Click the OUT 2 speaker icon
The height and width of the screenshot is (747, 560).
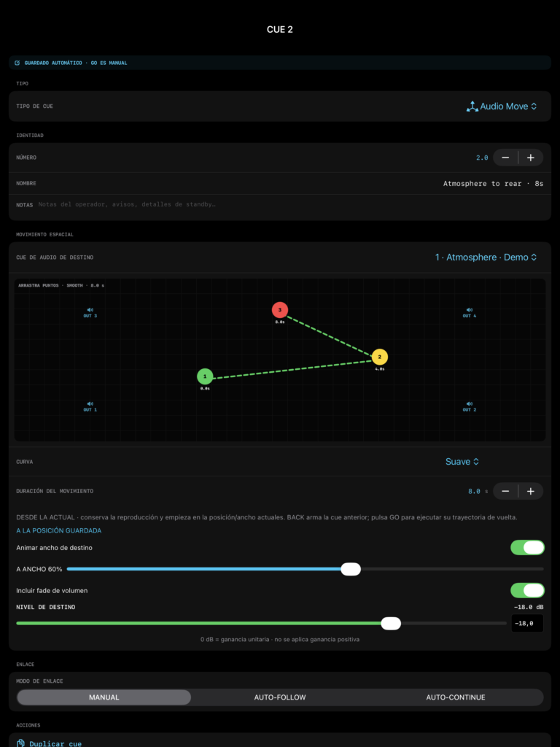tap(470, 404)
